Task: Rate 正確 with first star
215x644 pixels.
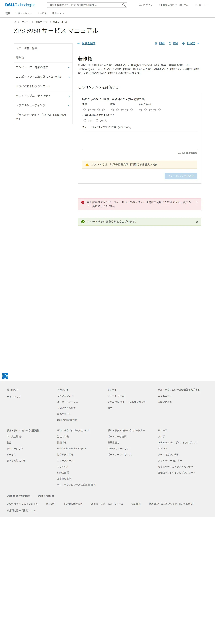Action: coord(85,110)
